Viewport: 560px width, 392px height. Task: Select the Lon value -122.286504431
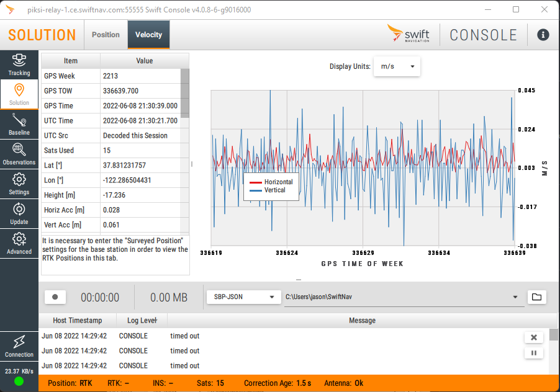127,180
